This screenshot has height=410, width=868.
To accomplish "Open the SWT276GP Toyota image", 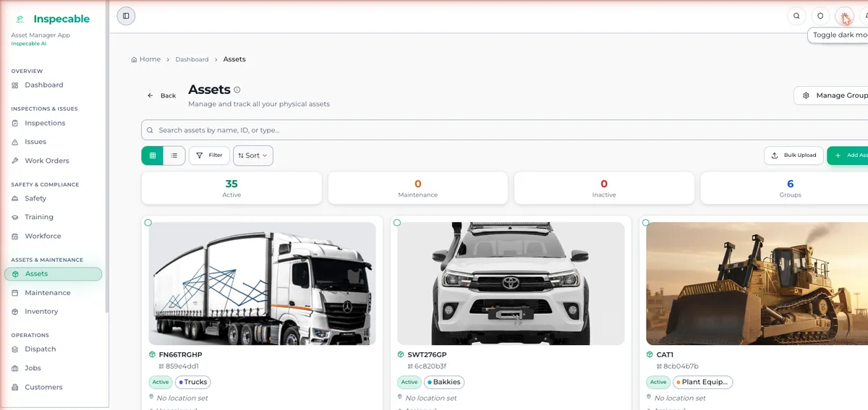I will click(511, 283).
